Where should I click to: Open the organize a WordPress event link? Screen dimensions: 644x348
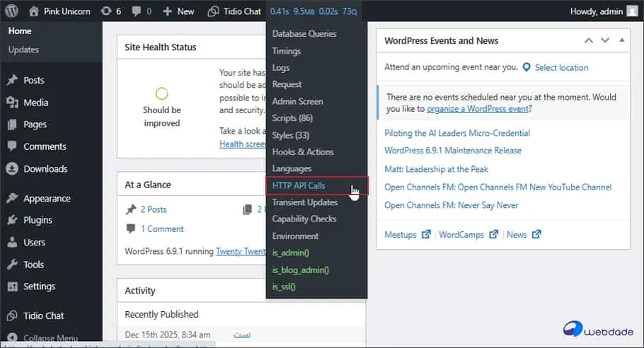pyautogui.click(x=478, y=109)
